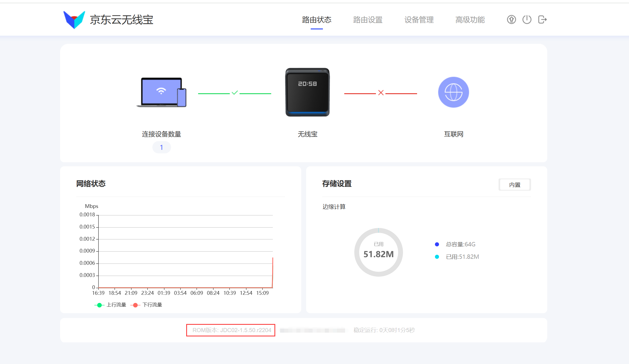Switch to the 路由设置 tab

tap(368, 20)
